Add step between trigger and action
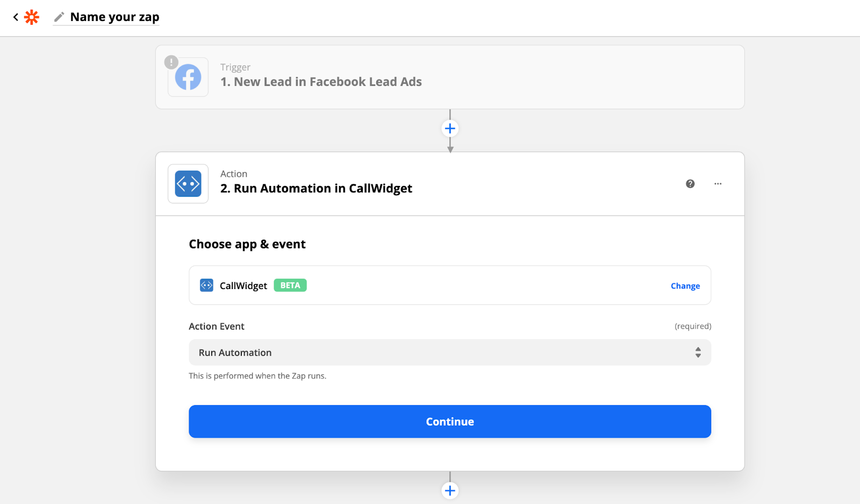 point(450,128)
